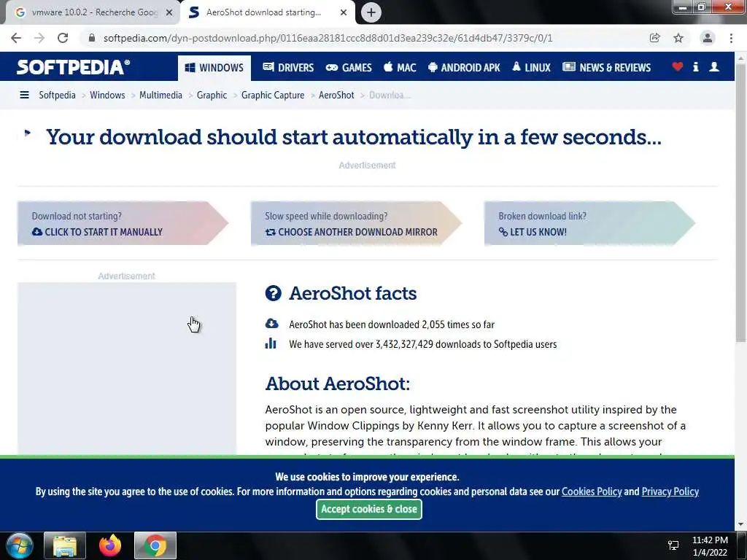747x560 pixels.
Task: Open Windows Explorer from the taskbar
Action: [x=65, y=545]
